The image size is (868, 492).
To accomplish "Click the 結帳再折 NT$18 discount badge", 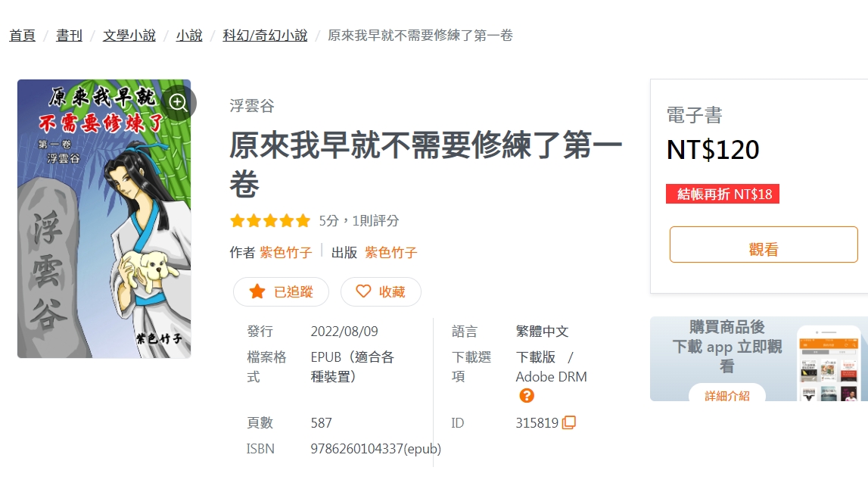I will pyautogui.click(x=723, y=194).
